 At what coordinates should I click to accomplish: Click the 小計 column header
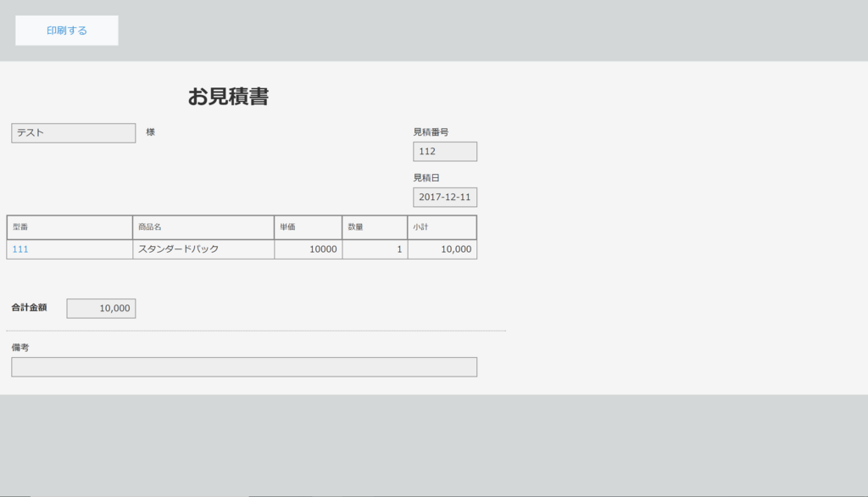click(x=442, y=227)
